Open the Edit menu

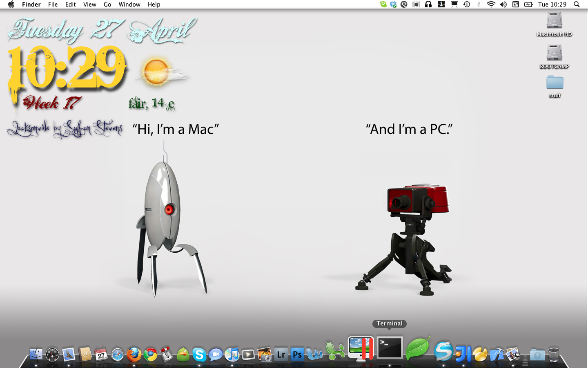tap(70, 4)
